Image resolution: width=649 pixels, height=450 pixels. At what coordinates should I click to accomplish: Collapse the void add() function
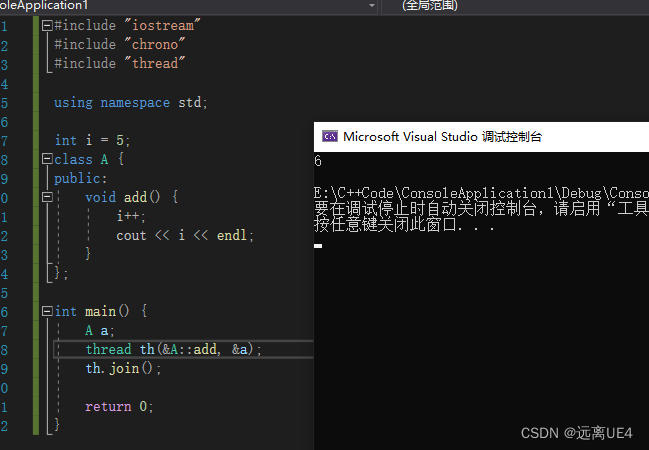(x=47, y=197)
